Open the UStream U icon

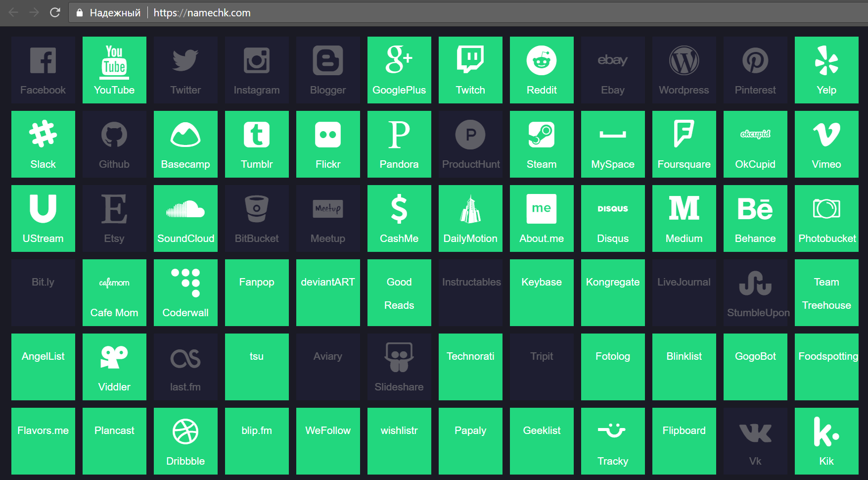[x=43, y=208]
